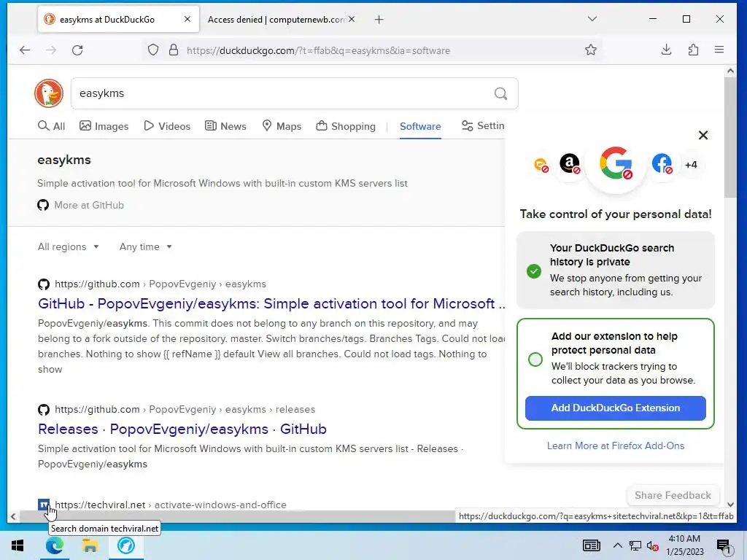The image size is (747, 560).
Task: Close the easykms at DuckDuckGo tab
Action: coord(187,19)
